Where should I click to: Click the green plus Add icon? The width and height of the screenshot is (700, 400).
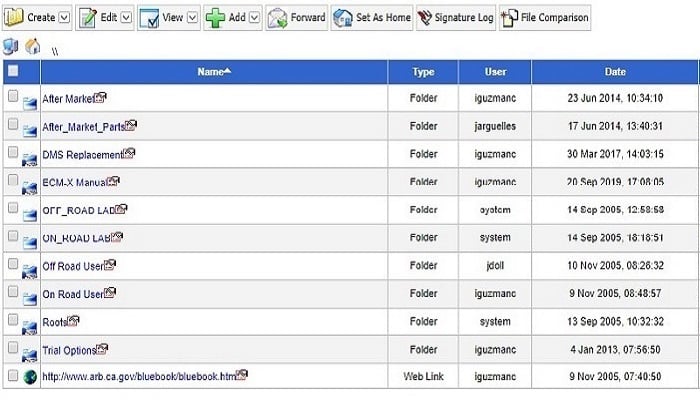coord(214,18)
